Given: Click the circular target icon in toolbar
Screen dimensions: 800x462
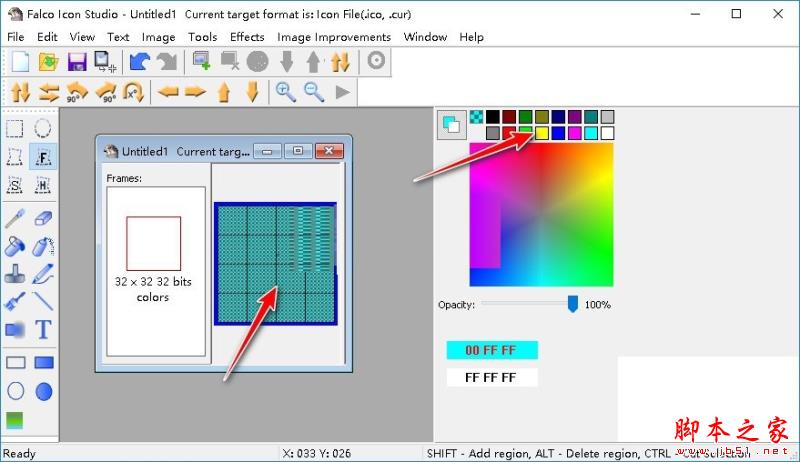Looking at the screenshot, I should pyautogui.click(x=376, y=60).
